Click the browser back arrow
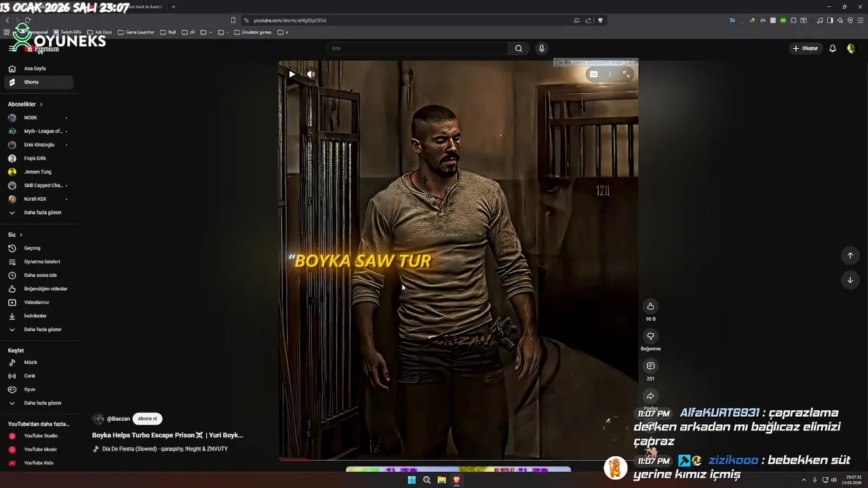The height and width of the screenshot is (488, 868). tap(7, 20)
